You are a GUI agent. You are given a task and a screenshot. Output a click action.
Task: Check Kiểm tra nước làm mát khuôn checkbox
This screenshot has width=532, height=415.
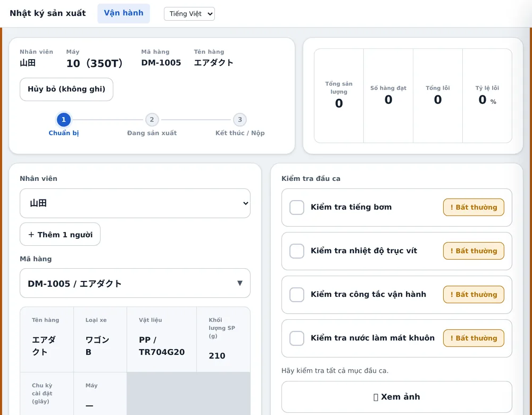(x=296, y=338)
